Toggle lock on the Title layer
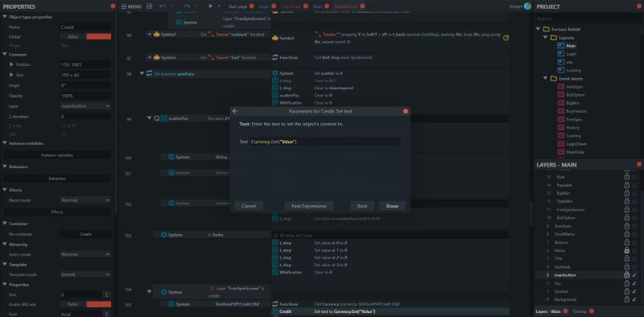 coord(626,259)
